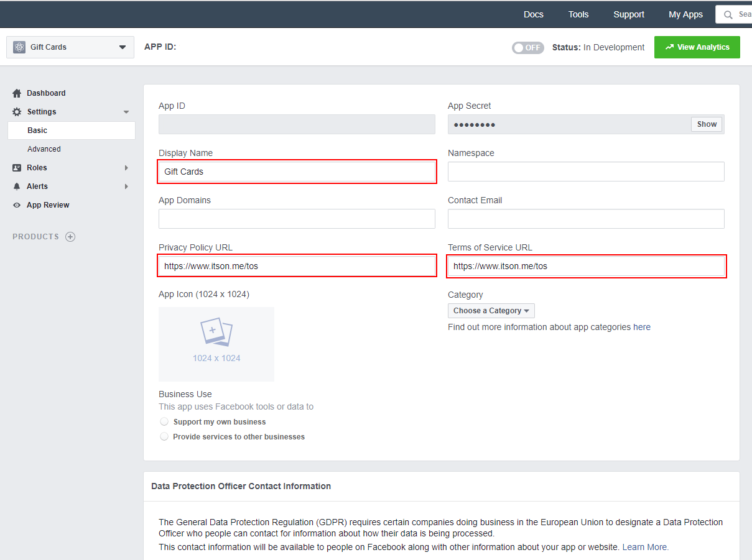The image size is (752, 560).
Task: Click the Roles person-card icon
Action: 17,168
